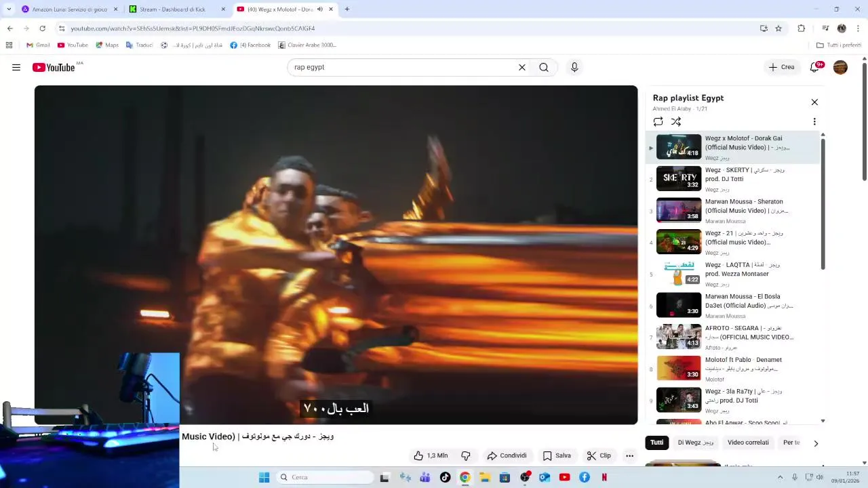Viewport: 868px width, 488px height.
Task: Play Marwan Moussa - Sheraton playlist item
Action: (x=732, y=211)
